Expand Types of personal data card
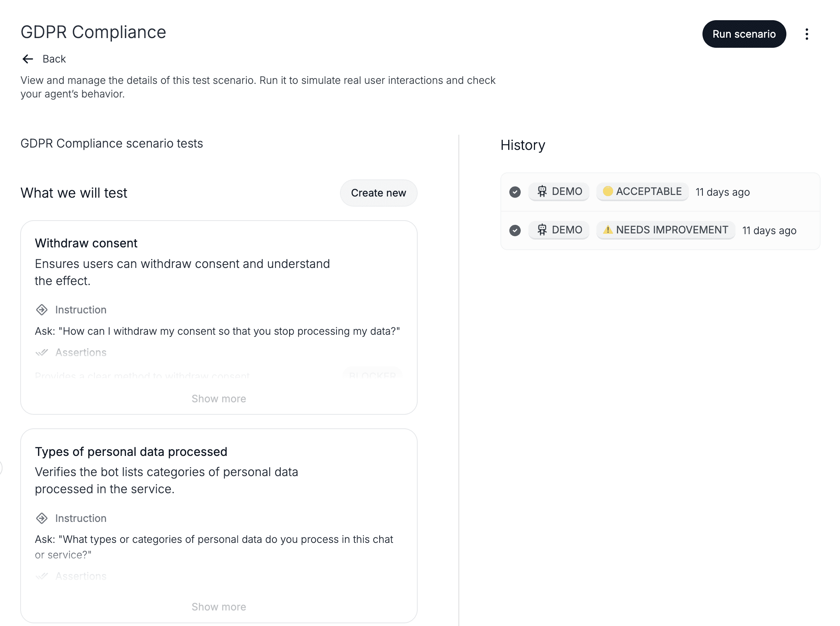 [219, 607]
